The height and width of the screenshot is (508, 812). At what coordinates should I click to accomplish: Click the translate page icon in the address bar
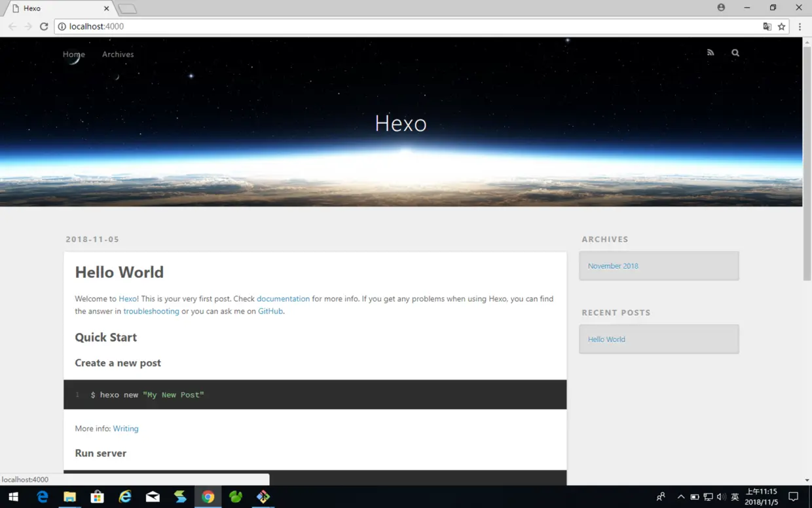tap(767, 26)
